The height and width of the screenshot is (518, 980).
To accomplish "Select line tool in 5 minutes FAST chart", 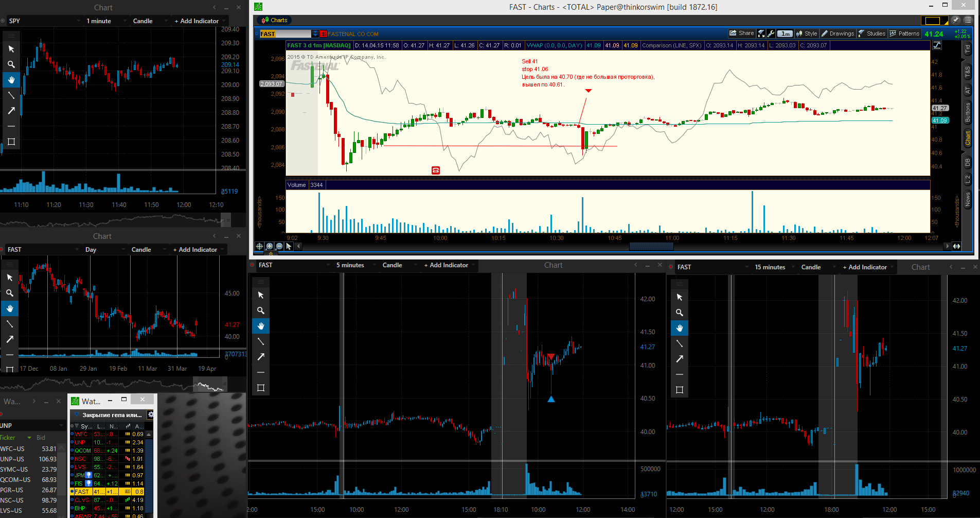I will [261, 341].
